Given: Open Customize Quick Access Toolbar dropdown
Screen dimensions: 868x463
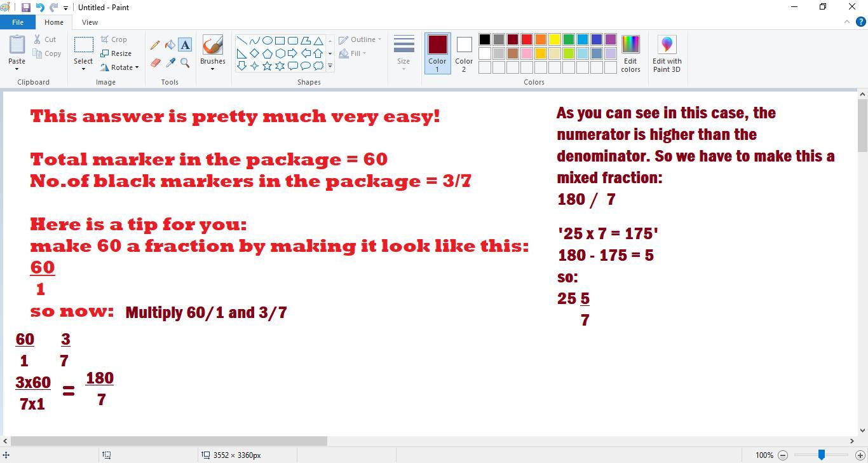Looking at the screenshot, I should click(x=65, y=8).
